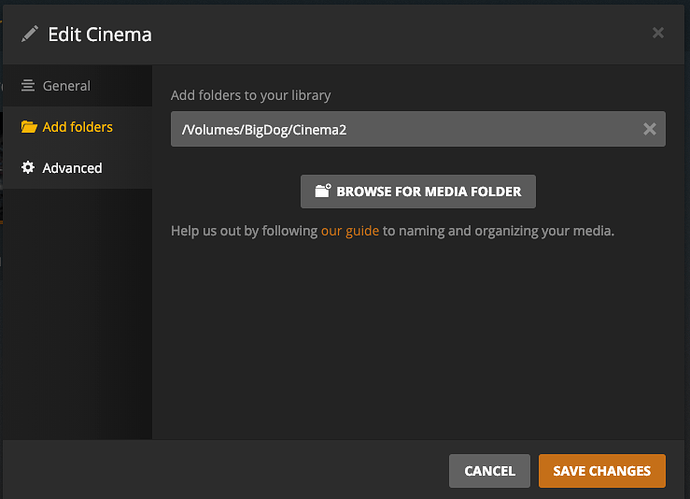Click the open-folder icon for Add folders
This screenshot has width=690, height=499.
[x=28, y=127]
